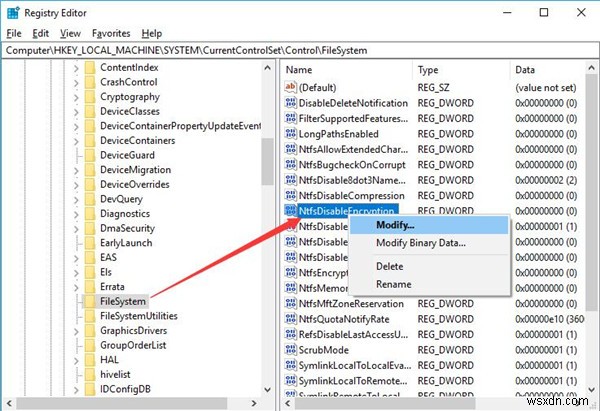Image resolution: width=600 pixels, height=411 pixels.
Task: Click the ScrubMode DWORD icon
Action: point(290,350)
